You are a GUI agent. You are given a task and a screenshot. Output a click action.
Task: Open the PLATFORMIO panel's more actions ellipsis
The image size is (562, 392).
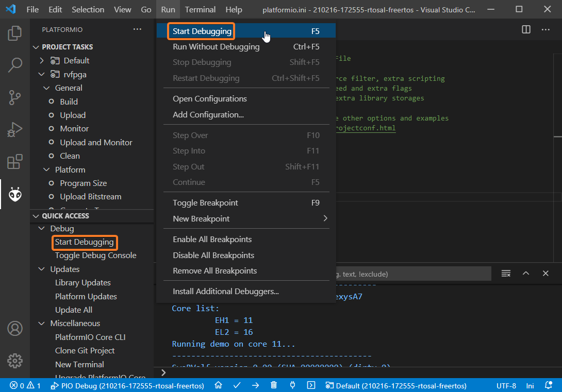[137, 29]
